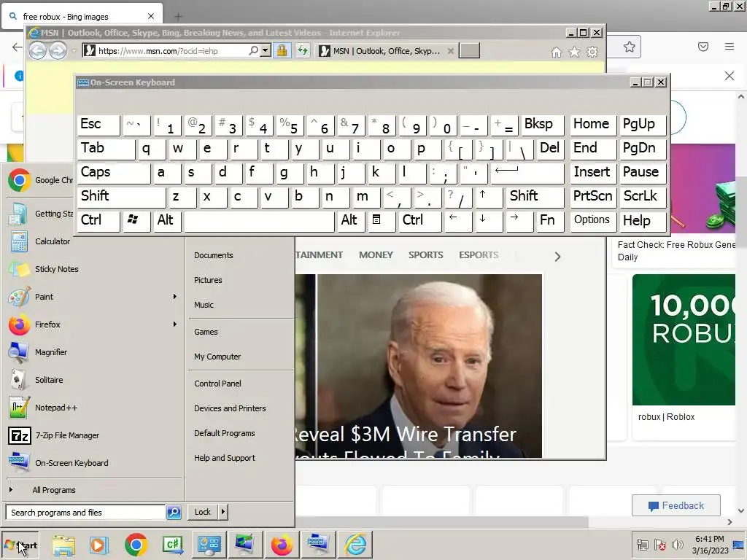Open the IE address bar dropdown
Screen dimensions: 747x560
pyautogui.click(x=266, y=50)
